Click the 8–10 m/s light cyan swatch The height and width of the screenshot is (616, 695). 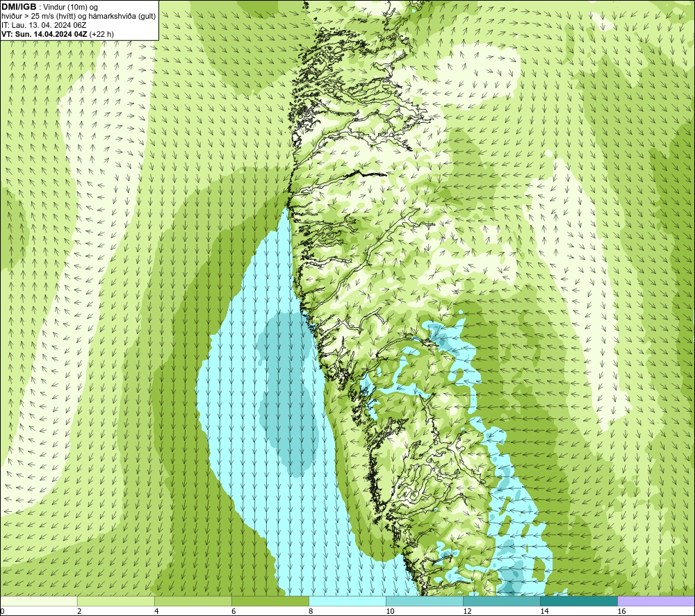(x=347, y=601)
